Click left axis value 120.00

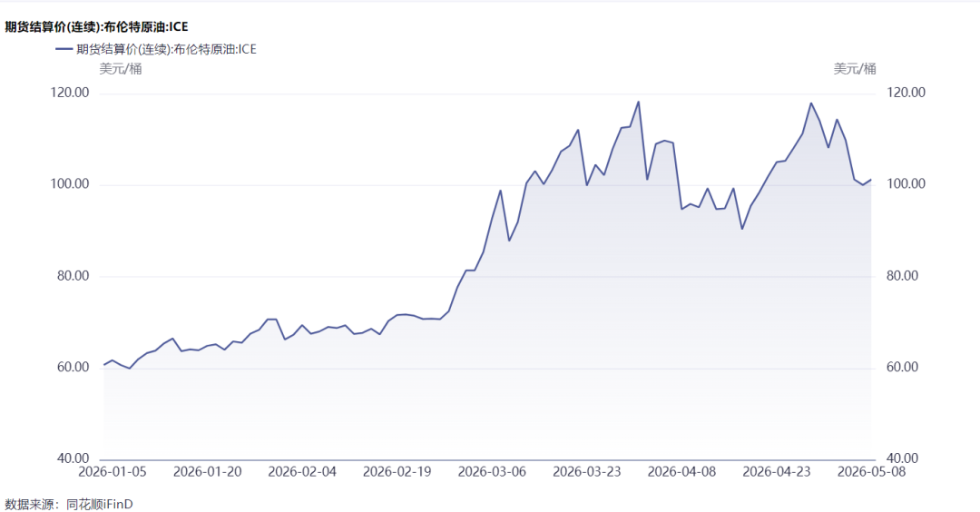click(69, 93)
